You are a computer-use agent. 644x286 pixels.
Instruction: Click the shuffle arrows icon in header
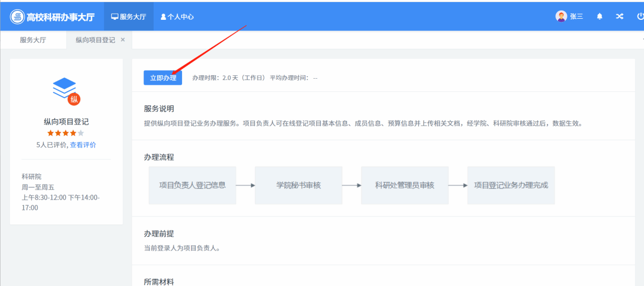click(620, 16)
